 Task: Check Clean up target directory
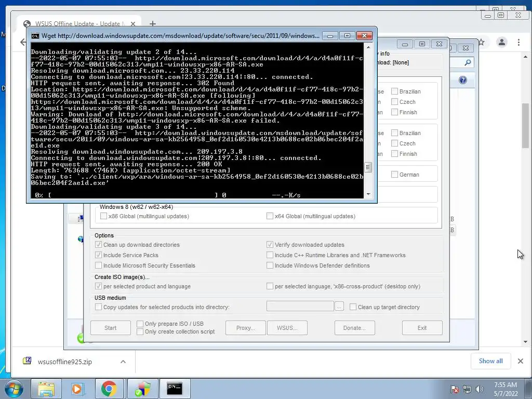(x=353, y=307)
